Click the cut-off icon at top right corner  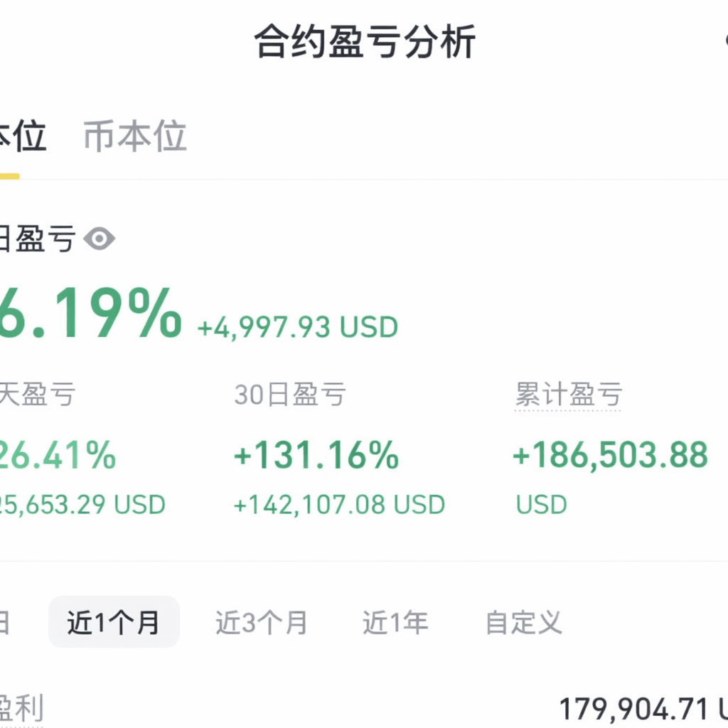[726, 41]
